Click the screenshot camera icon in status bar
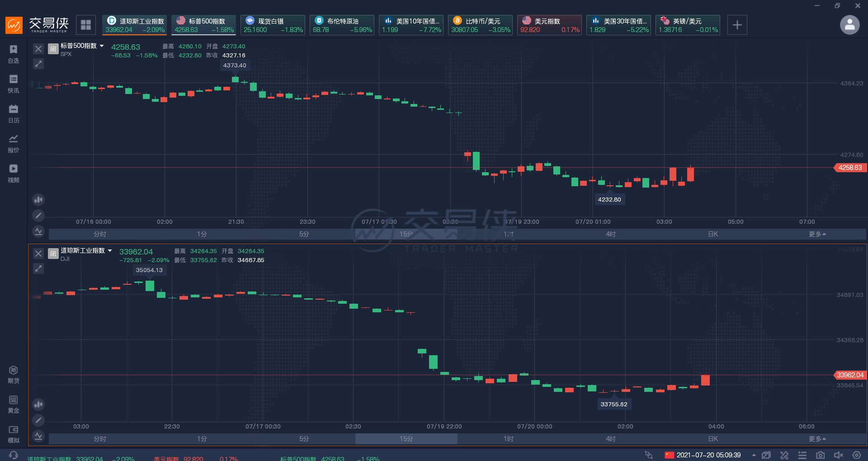This screenshot has width=868, height=461. click(821, 455)
